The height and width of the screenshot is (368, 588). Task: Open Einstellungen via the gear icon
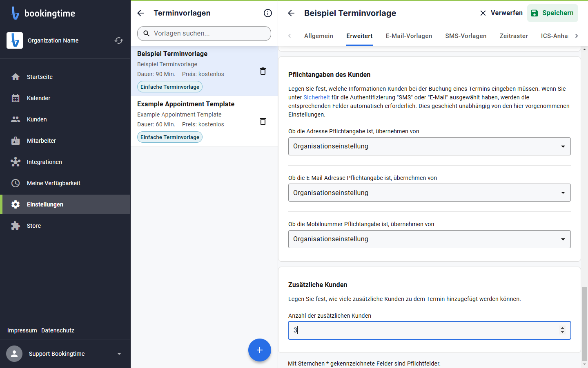pos(16,204)
